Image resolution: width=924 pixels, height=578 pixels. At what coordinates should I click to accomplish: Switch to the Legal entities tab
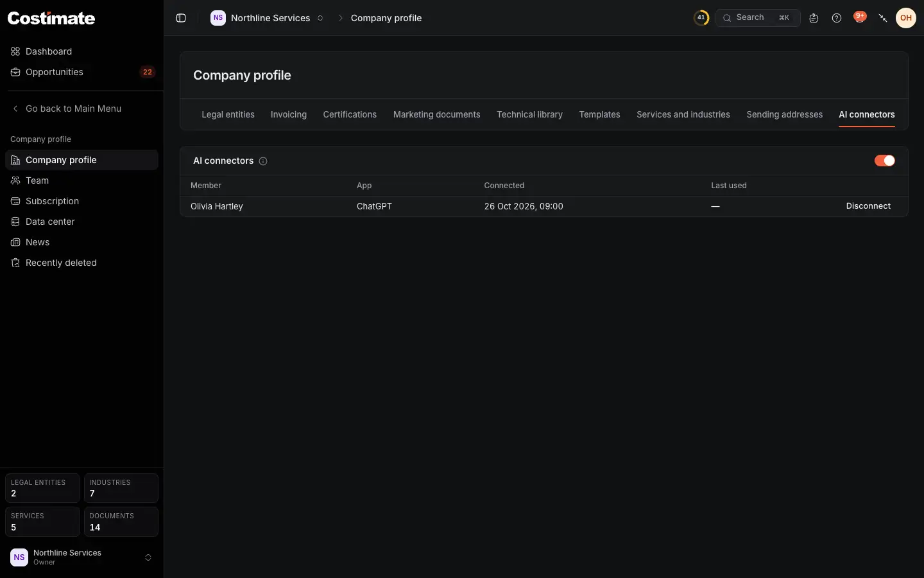click(x=228, y=114)
